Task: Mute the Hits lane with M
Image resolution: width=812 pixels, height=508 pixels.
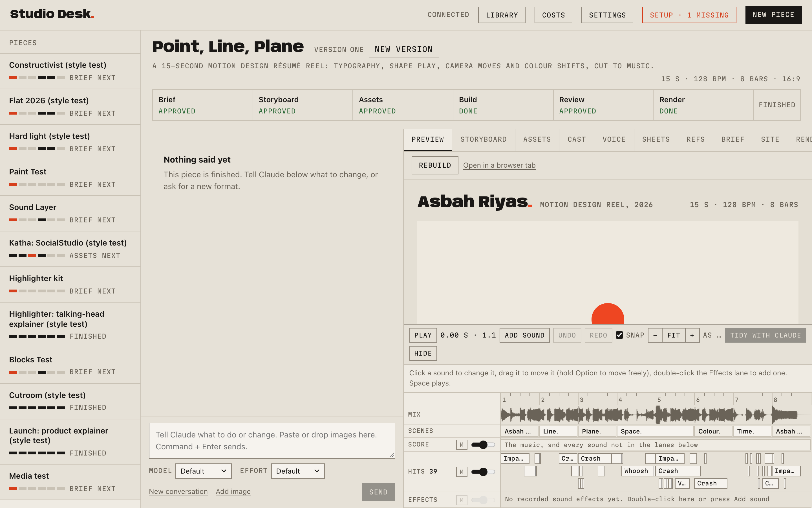Action: coord(462,472)
